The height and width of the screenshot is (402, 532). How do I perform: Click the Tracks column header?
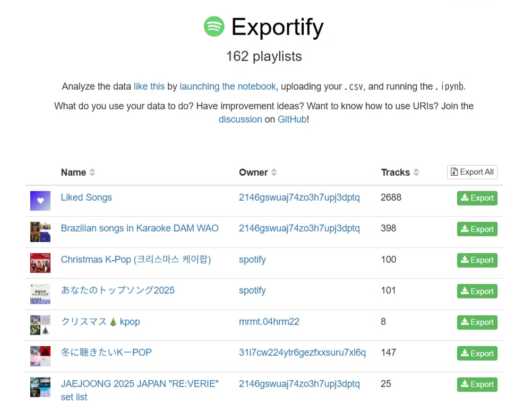395,173
